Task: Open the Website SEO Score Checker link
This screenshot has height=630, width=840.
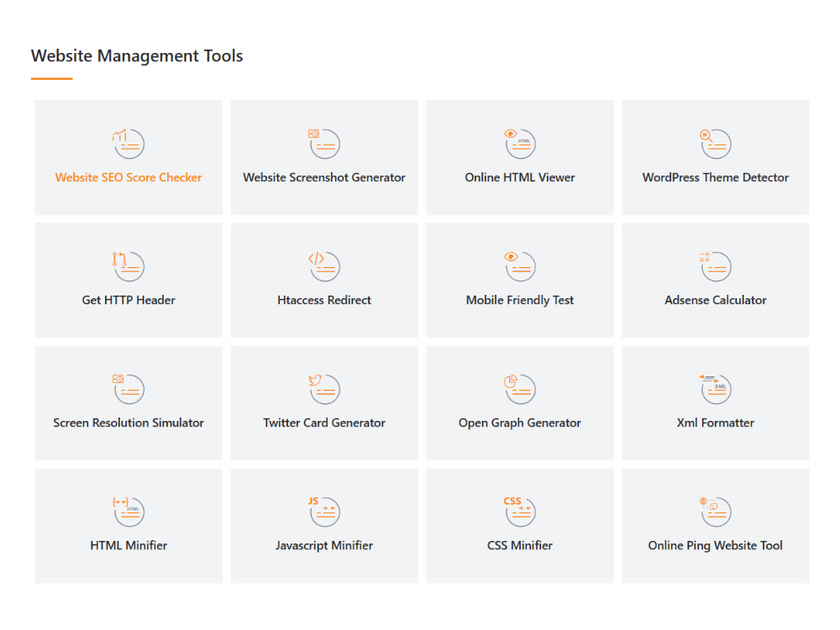Action: pyautogui.click(x=129, y=177)
